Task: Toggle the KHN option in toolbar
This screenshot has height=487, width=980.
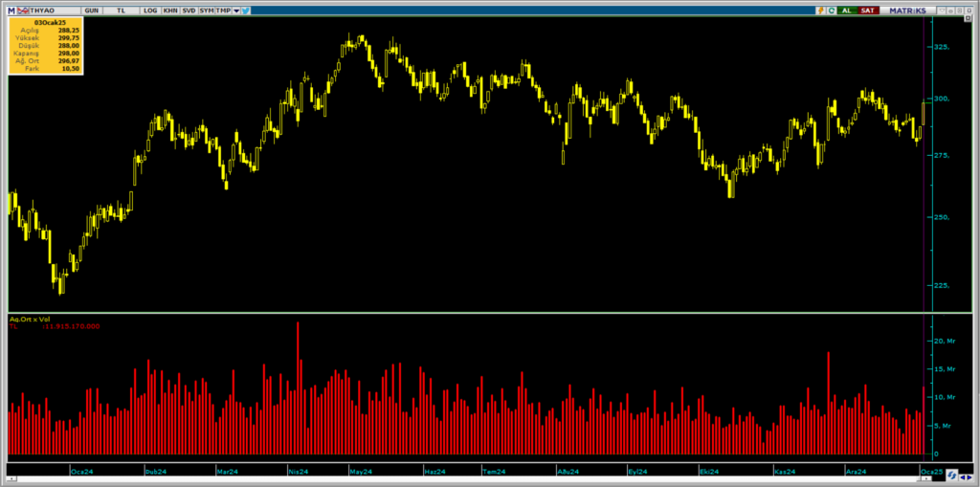Action: point(169,10)
